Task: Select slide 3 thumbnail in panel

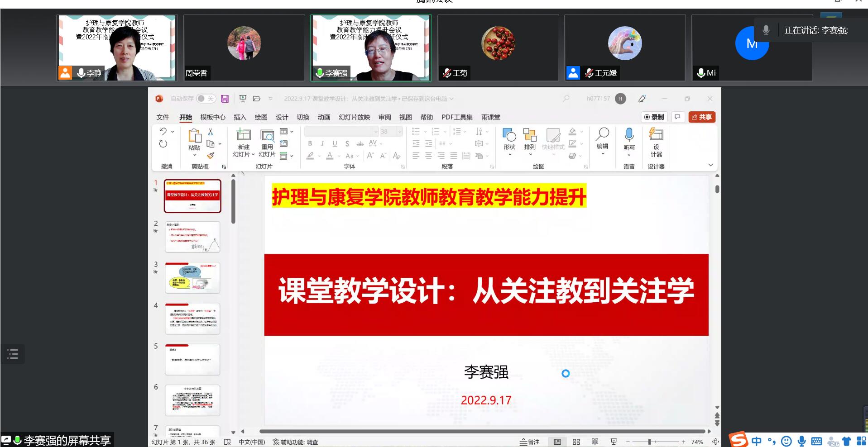Action: coord(192,278)
